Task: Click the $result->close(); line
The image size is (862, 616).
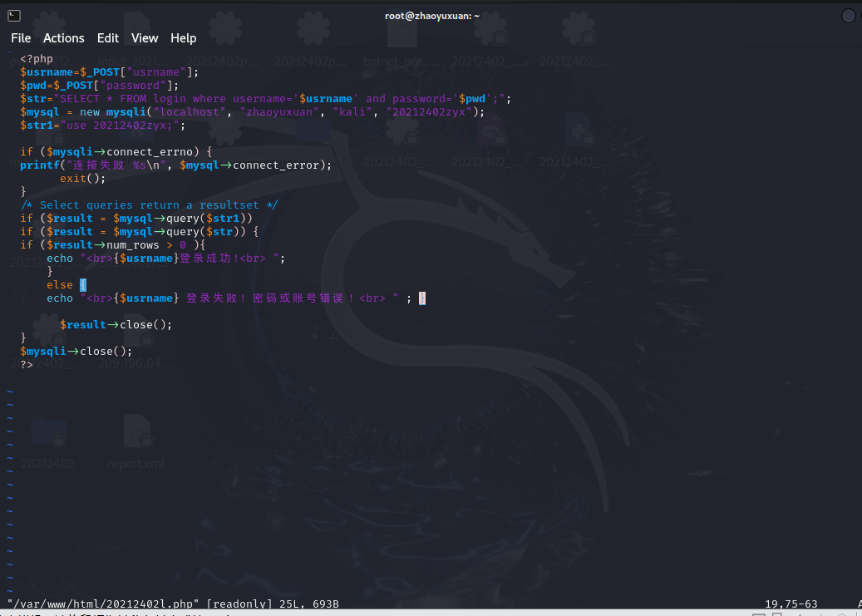Action: 116,325
